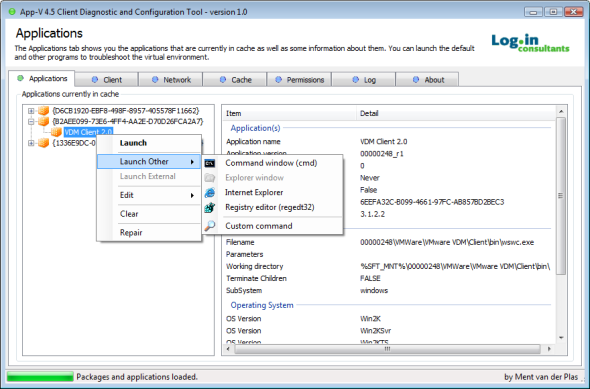
Task: Expand the {1336E9DC-0...} package node
Action: click(31, 143)
